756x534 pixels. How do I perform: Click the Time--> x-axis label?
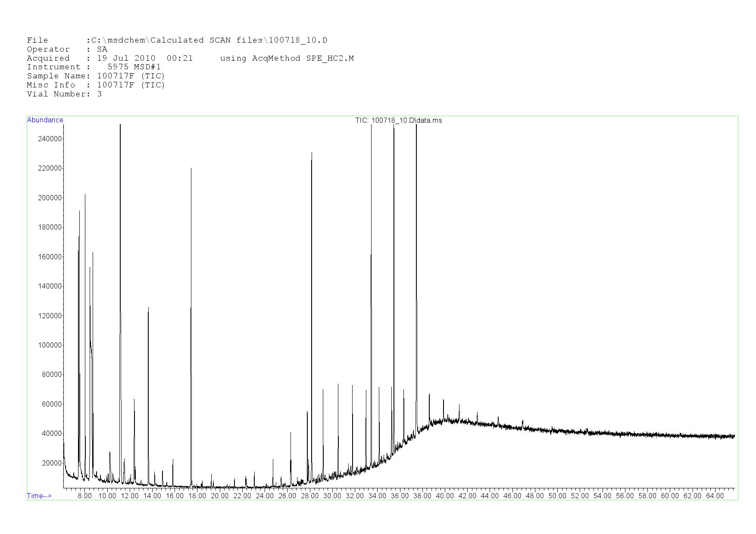pos(39,496)
